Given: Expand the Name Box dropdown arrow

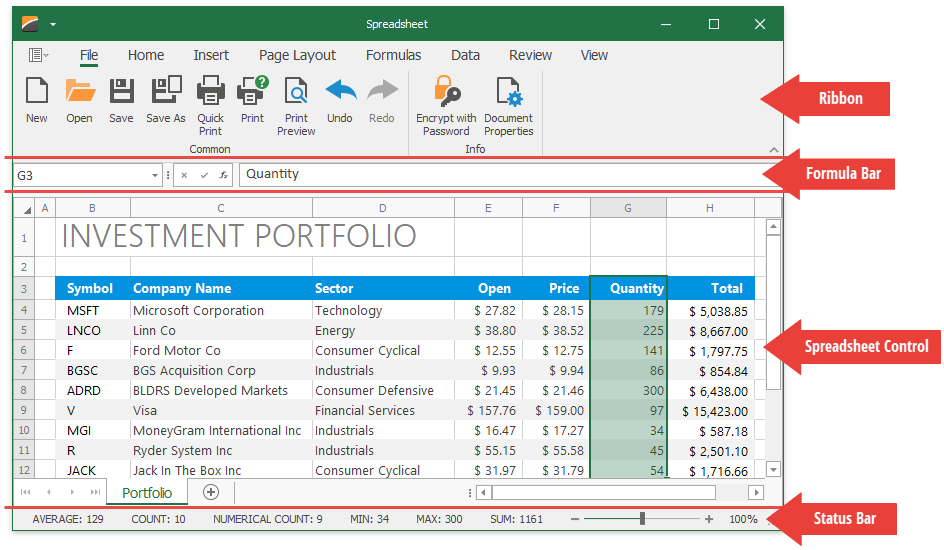Looking at the screenshot, I should pos(155,175).
